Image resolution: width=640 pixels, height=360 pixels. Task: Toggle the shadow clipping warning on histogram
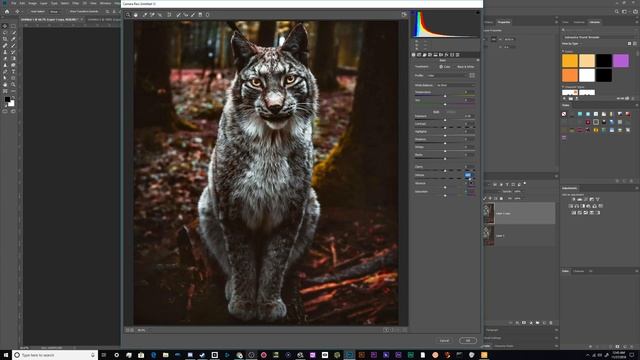[x=413, y=13]
